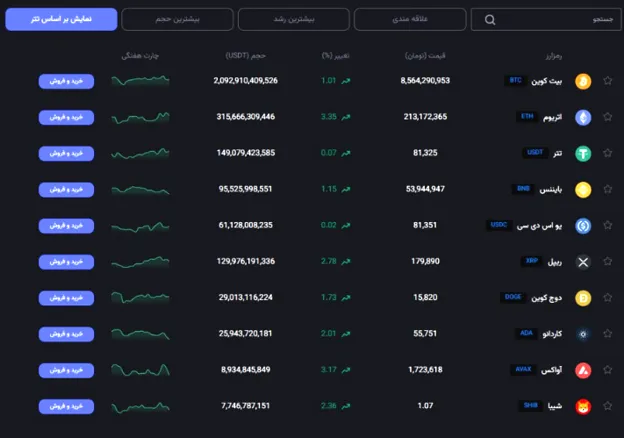Click the Tether USDT coin icon
Image resolution: width=624 pixels, height=438 pixels.
[x=583, y=154]
